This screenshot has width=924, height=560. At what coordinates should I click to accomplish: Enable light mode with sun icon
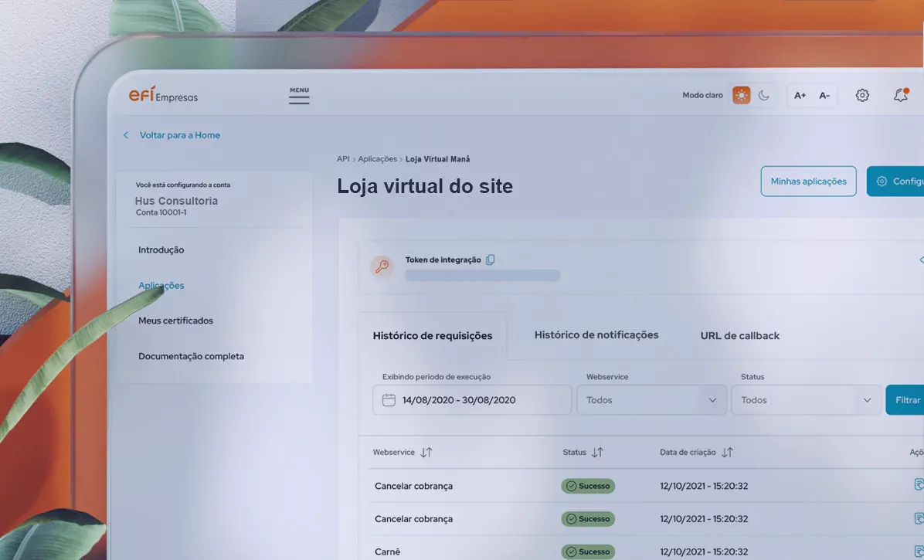pyautogui.click(x=742, y=95)
